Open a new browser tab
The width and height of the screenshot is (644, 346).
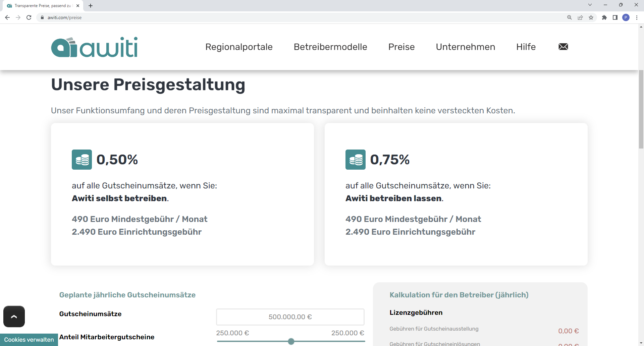(x=91, y=6)
